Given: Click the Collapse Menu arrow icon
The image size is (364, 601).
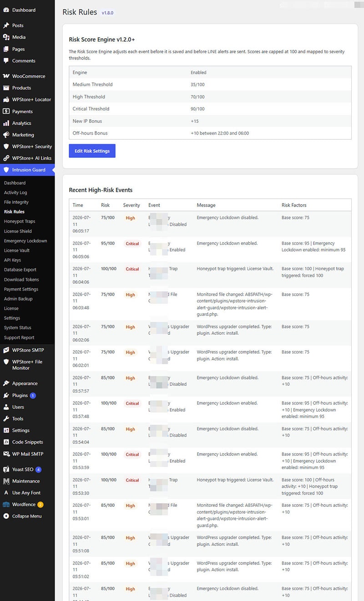Looking at the screenshot, I should [x=6, y=516].
